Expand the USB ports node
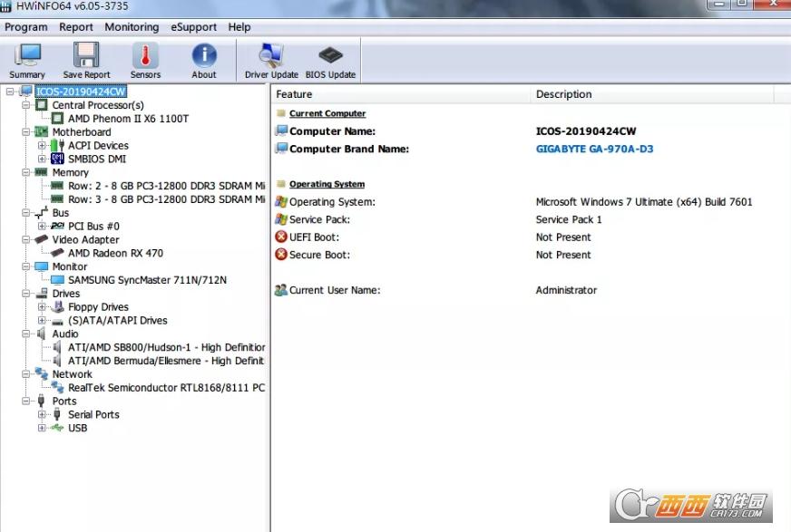Image resolution: width=791 pixels, height=532 pixels. pos(42,429)
